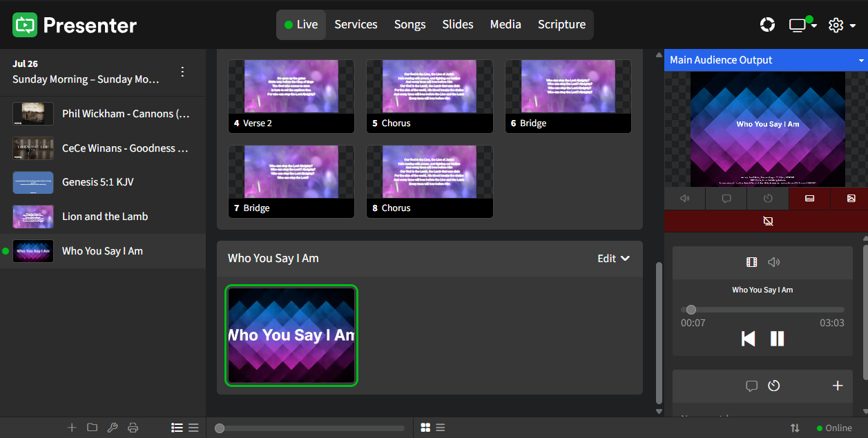Image resolution: width=868 pixels, height=438 pixels.
Task: Open the Edit dropdown for Who You Say I Am
Action: pyautogui.click(x=613, y=259)
